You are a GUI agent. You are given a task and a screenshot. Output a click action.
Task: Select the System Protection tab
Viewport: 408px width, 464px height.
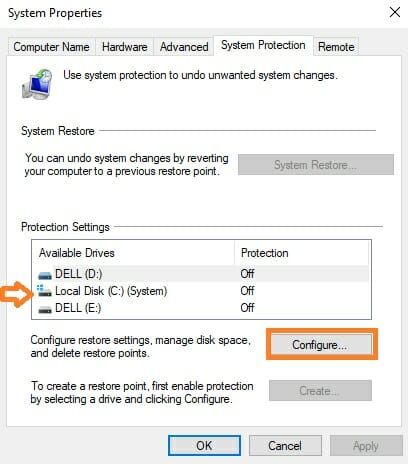pos(263,45)
